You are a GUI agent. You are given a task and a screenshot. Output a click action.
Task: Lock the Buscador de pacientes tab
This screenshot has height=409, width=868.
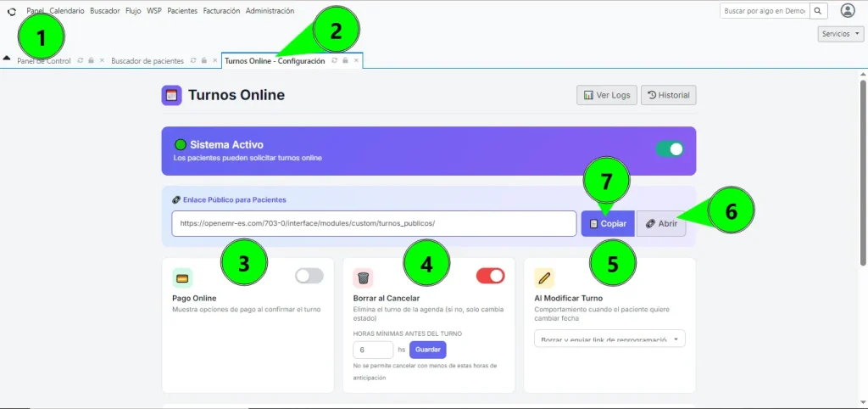(x=204, y=60)
